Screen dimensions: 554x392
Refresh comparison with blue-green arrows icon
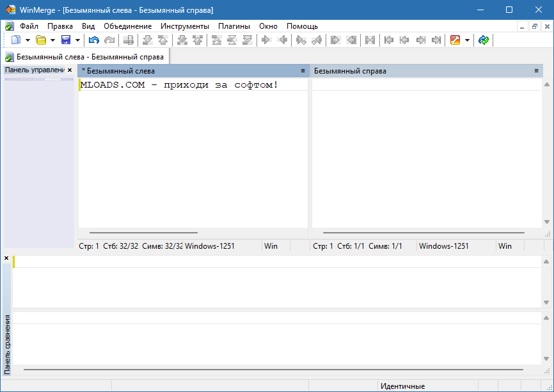[x=484, y=40]
